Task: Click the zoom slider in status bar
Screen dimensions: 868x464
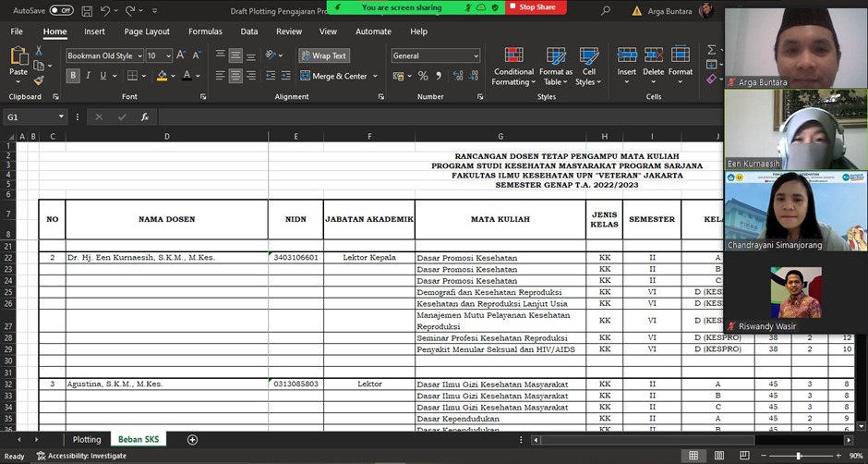Action: point(798,456)
